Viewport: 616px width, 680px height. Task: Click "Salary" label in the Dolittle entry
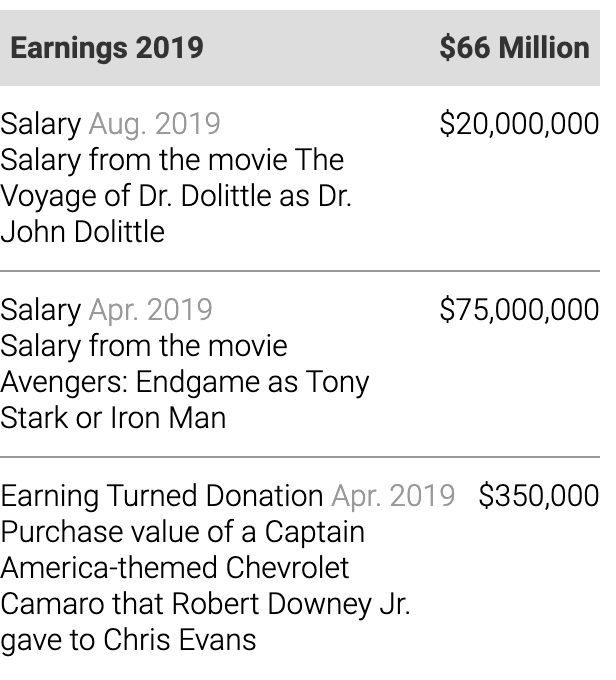(x=40, y=124)
